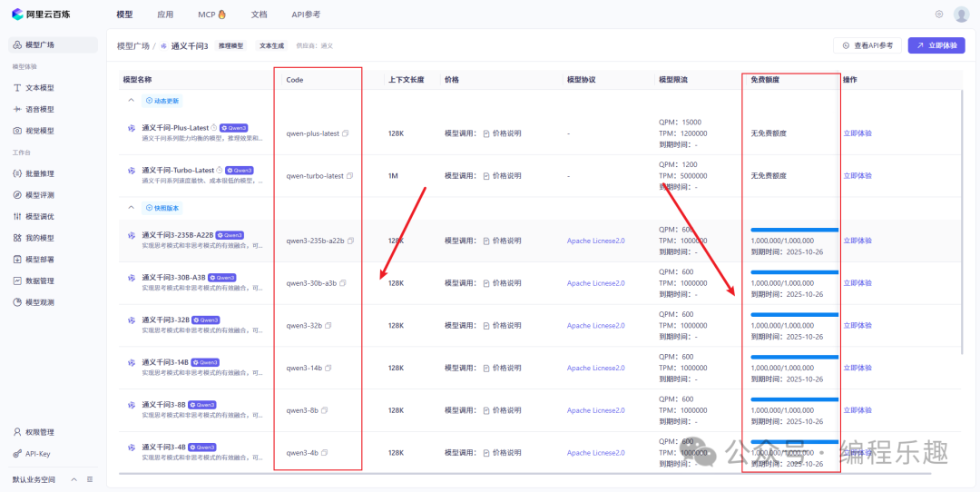The image size is (980, 492).
Task: Click the 通义千问3-32B model icon
Action: (132, 320)
